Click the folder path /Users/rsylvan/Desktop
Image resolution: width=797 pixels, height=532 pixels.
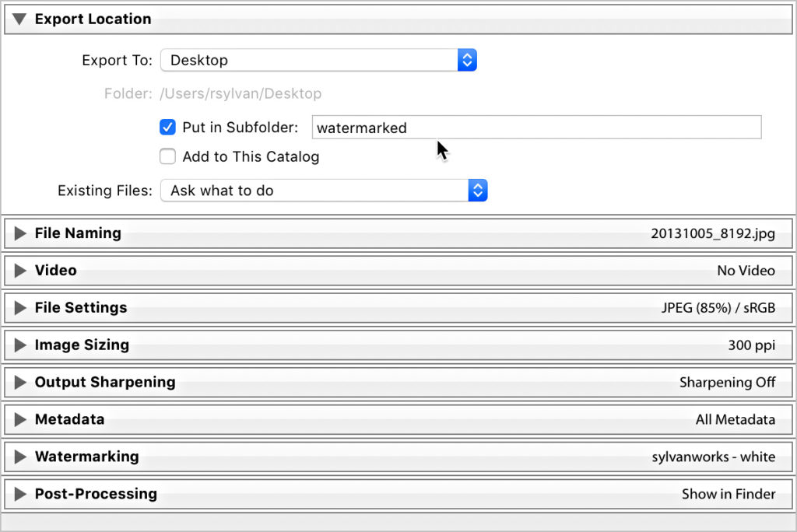pyautogui.click(x=241, y=93)
